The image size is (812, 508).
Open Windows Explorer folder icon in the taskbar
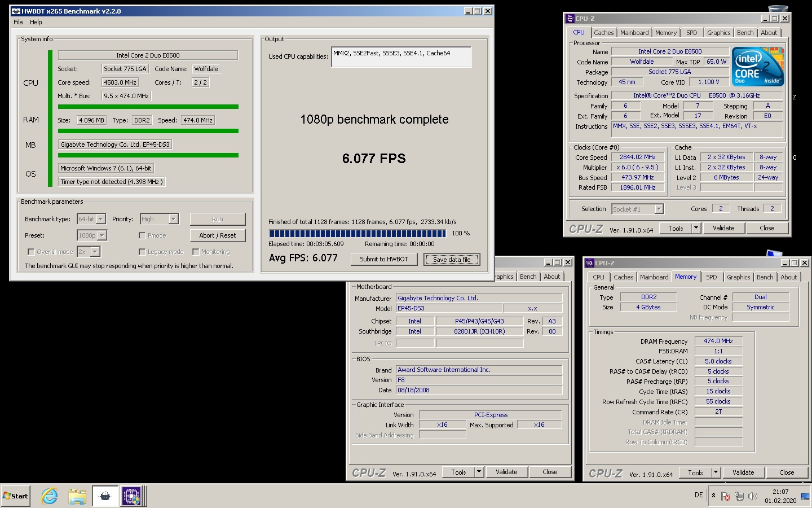pyautogui.click(x=77, y=496)
